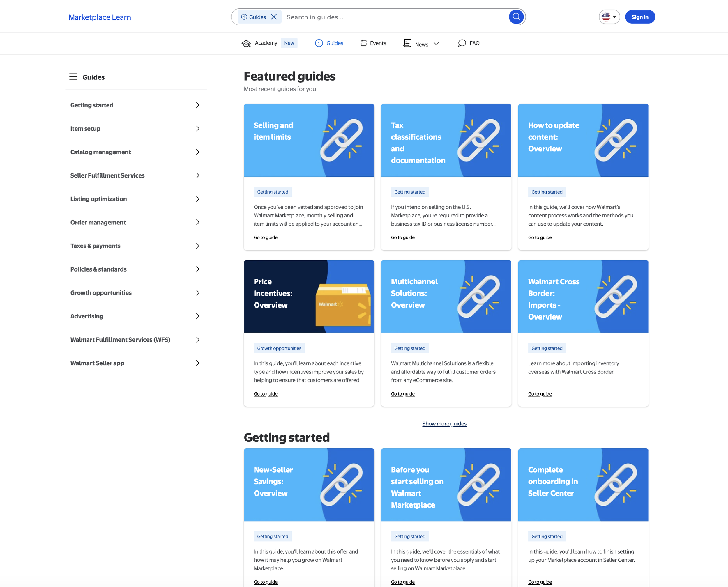This screenshot has width=728, height=587.
Task: Click the FAQ speech bubble icon
Action: 462,43
